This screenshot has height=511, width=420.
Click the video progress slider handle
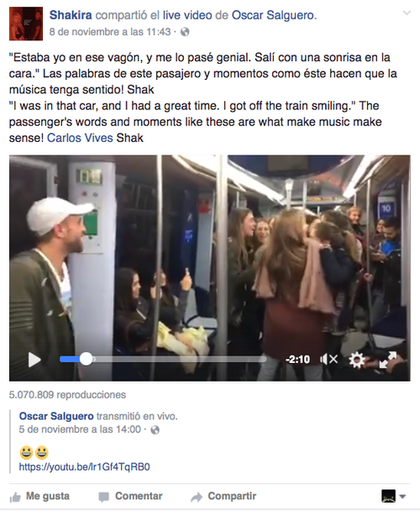(86, 359)
